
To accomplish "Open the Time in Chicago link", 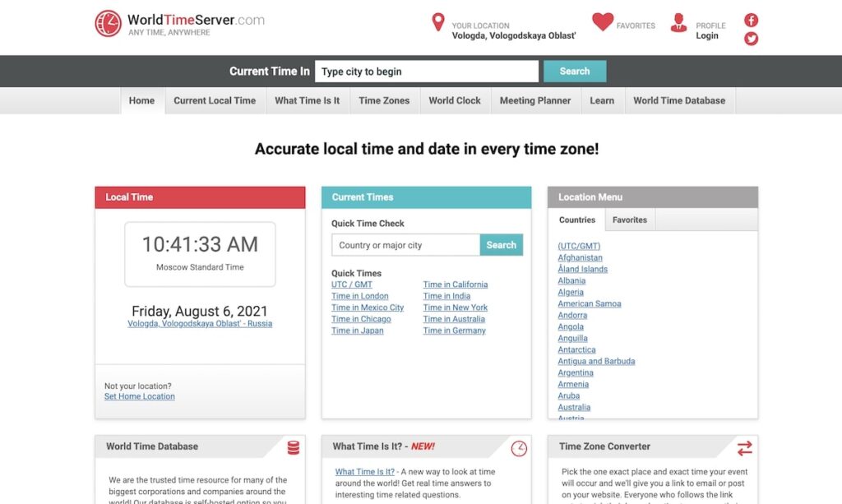I will click(x=361, y=319).
